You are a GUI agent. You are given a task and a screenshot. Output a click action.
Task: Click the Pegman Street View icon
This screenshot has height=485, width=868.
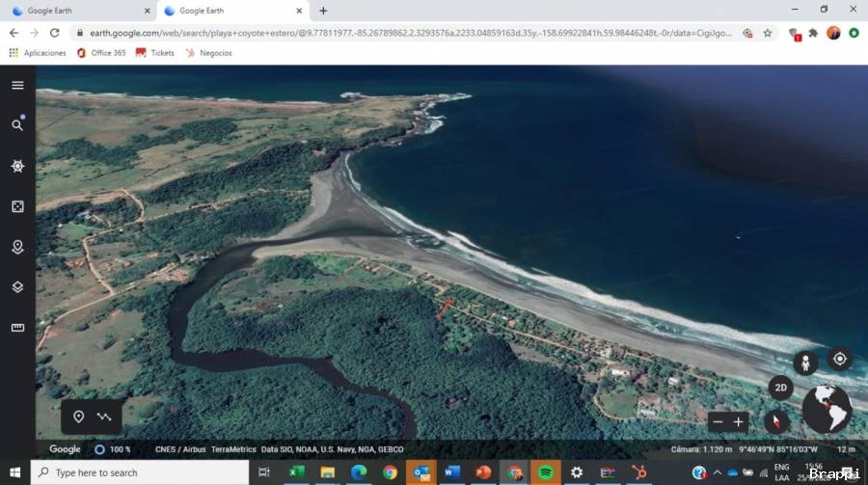(805, 364)
